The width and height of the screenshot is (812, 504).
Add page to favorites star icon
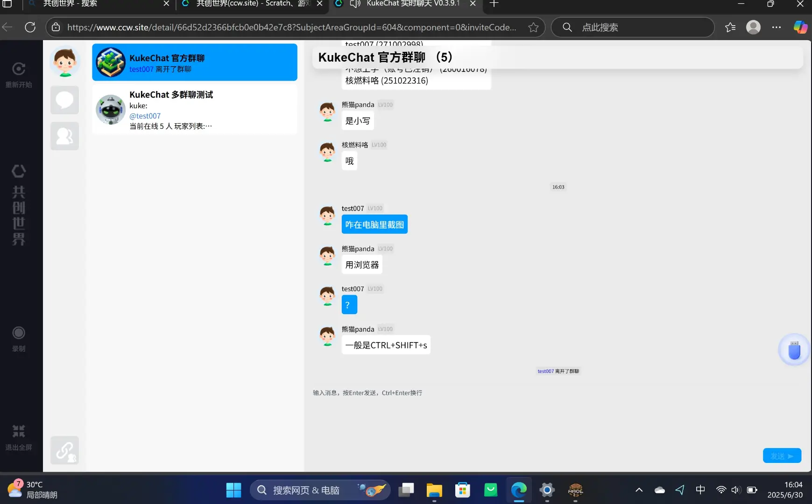(533, 27)
